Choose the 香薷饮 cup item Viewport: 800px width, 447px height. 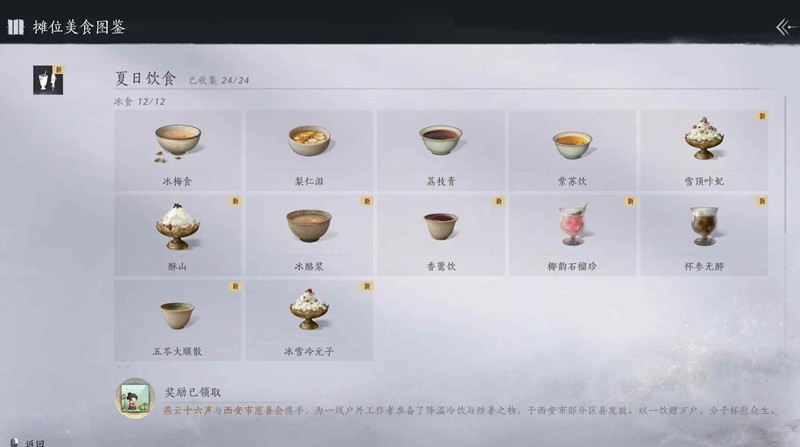point(441,235)
